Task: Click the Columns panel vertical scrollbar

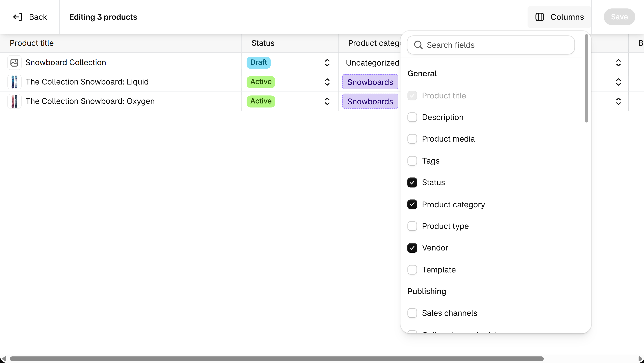Action: point(586,78)
